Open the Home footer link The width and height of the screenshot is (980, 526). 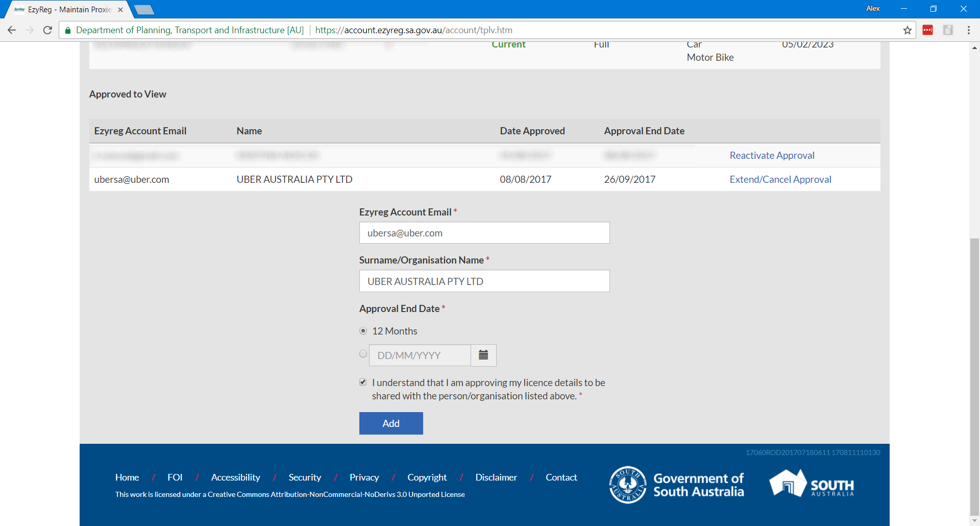(127, 477)
